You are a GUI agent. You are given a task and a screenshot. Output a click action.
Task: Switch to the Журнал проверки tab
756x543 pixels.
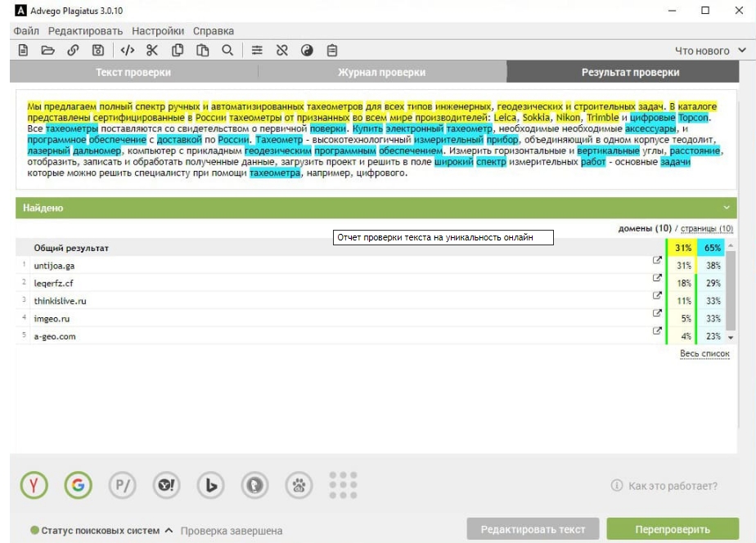pos(382,72)
